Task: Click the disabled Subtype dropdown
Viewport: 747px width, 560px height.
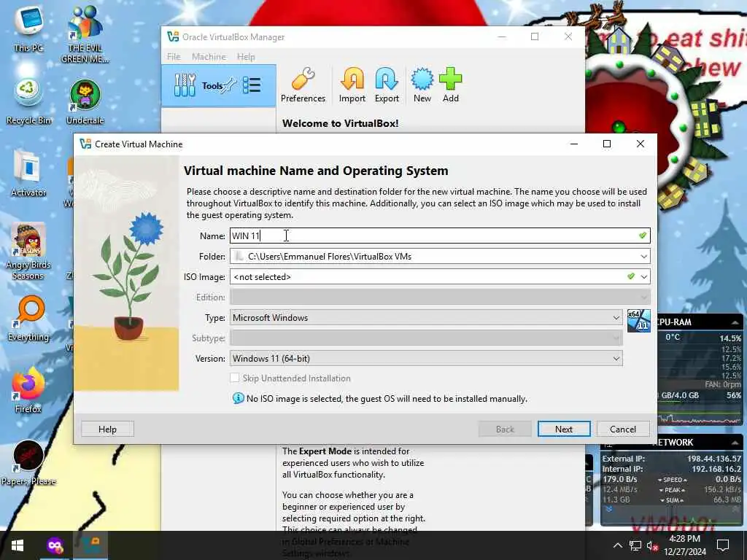Action: click(426, 338)
